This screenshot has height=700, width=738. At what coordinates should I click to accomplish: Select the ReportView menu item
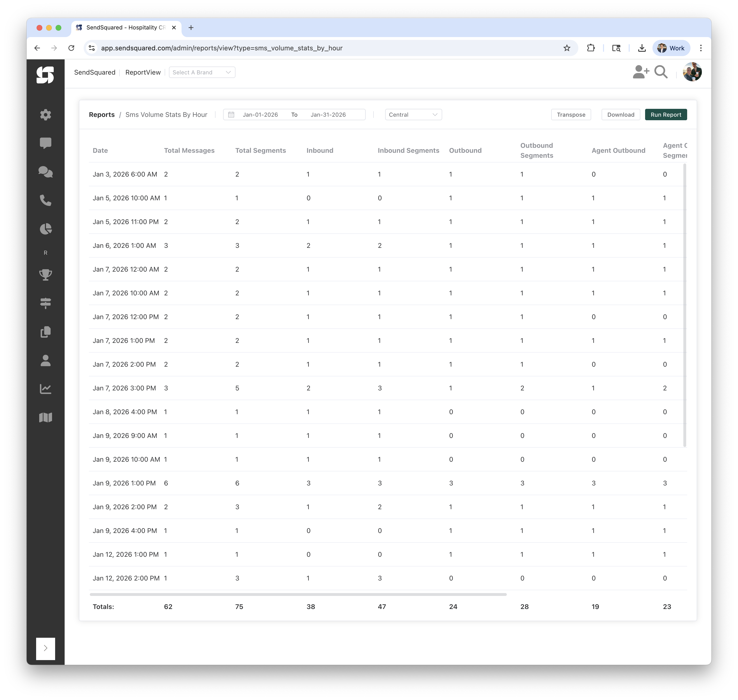pyautogui.click(x=143, y=72)
